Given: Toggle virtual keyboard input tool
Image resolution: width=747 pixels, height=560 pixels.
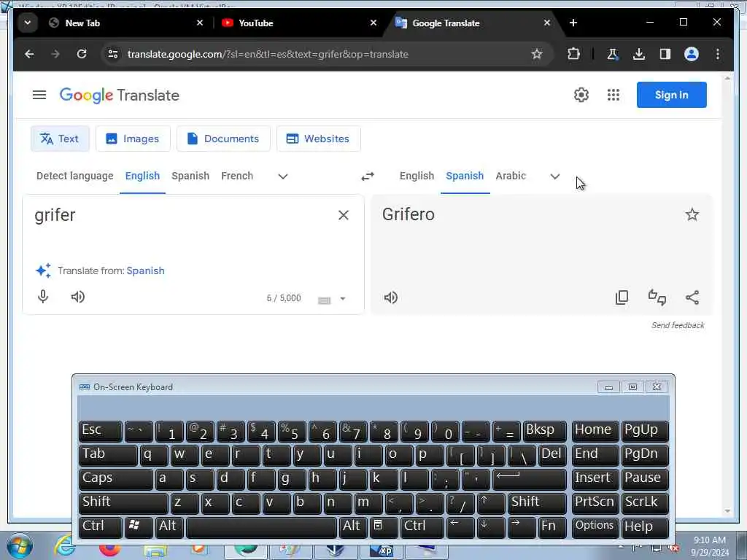Looking at the screenshot, I should (324, 300).
